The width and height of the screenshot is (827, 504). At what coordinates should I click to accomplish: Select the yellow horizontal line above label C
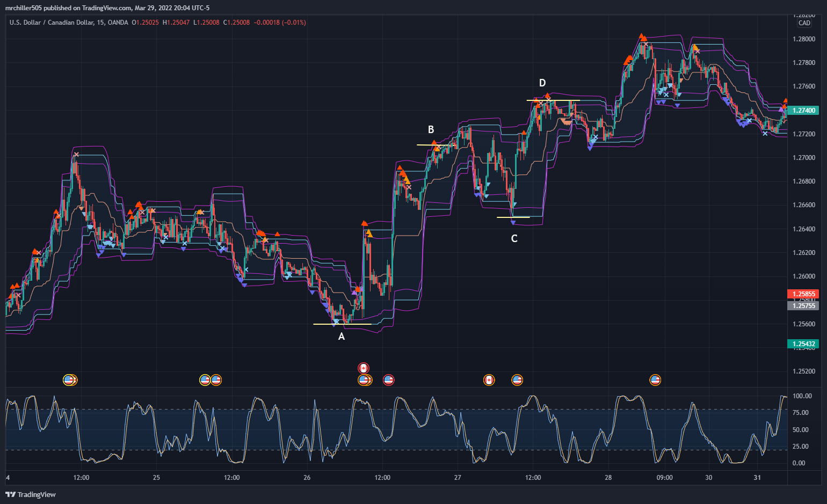tap(513, 217)
